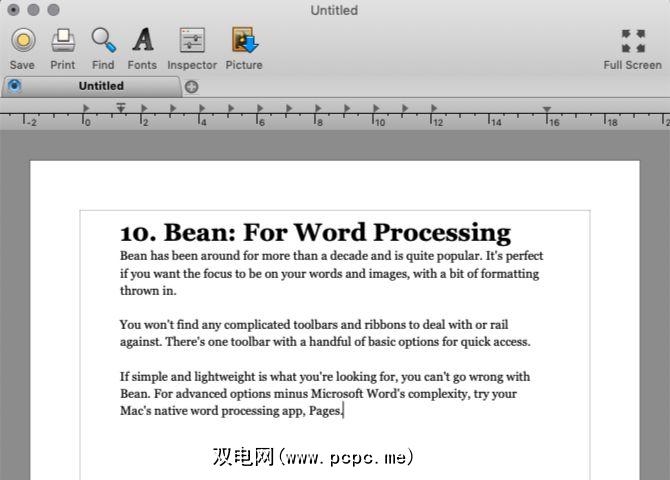
Task: Place the cursor after "Pages."
Action: click(343, 411)
